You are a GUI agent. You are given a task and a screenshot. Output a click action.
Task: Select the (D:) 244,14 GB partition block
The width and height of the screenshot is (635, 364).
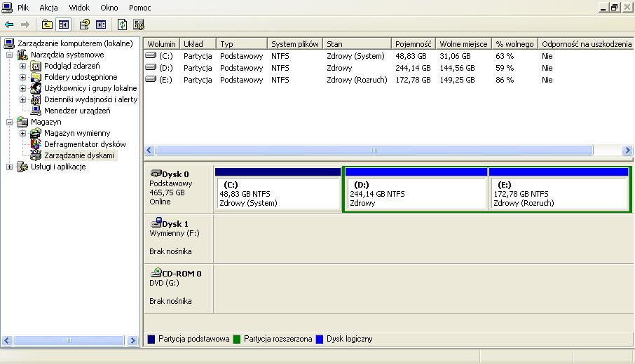[416, 189]
